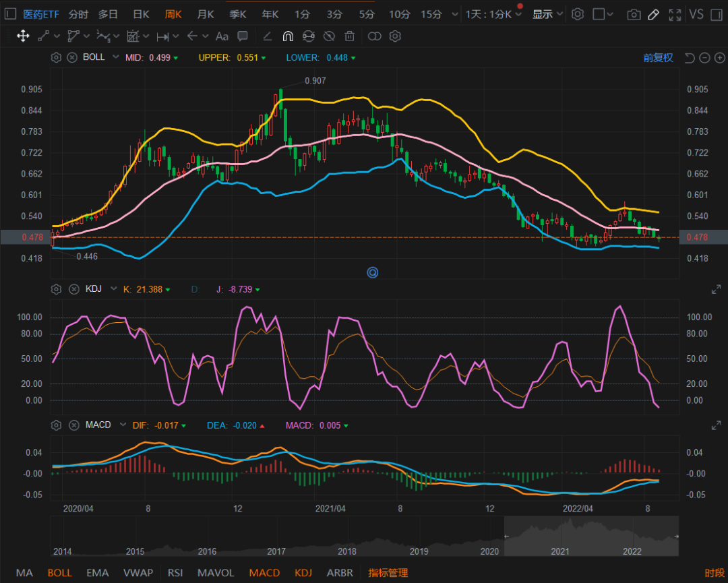Image resolution: width=728 pixels, height=583 pixels.
Task: Maximize the MACD panel
Action: [717, 426]
